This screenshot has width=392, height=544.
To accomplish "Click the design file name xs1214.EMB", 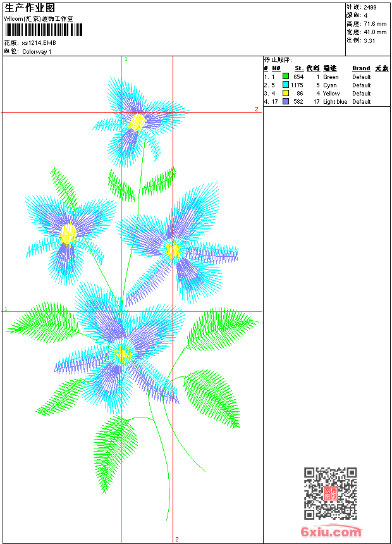I will (39, 43).
